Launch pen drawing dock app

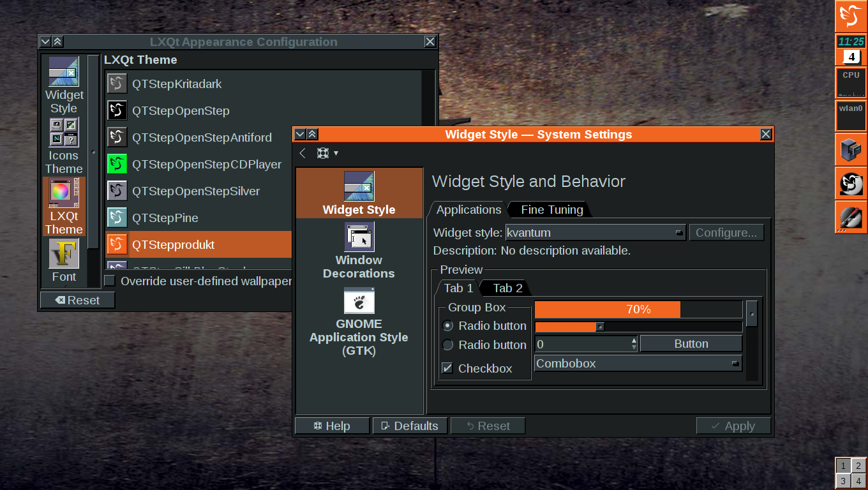pos(851,218)
